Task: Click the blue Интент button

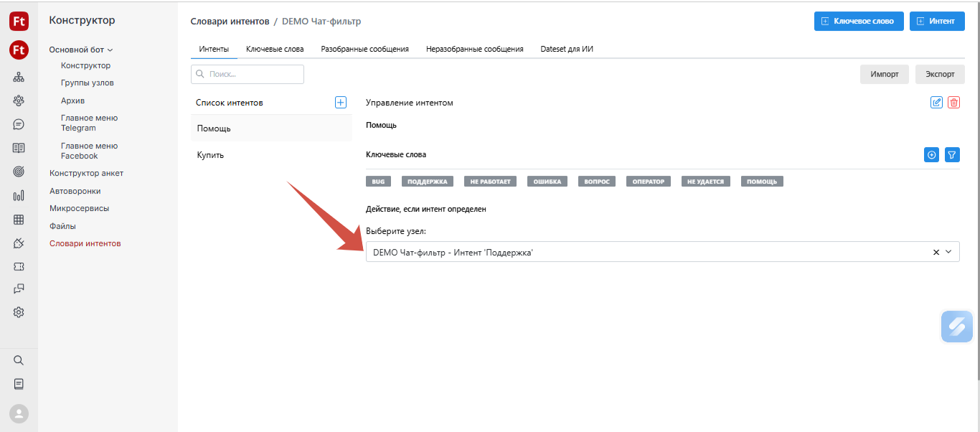Action: pos(936,21)
